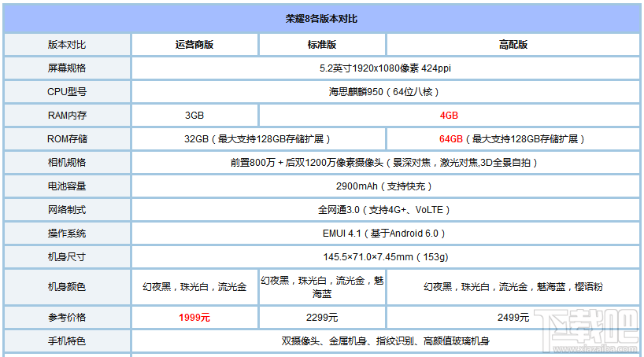Click the 标准版 column header
The height and width of the screenshot is (357, 644).
point(322,45)
